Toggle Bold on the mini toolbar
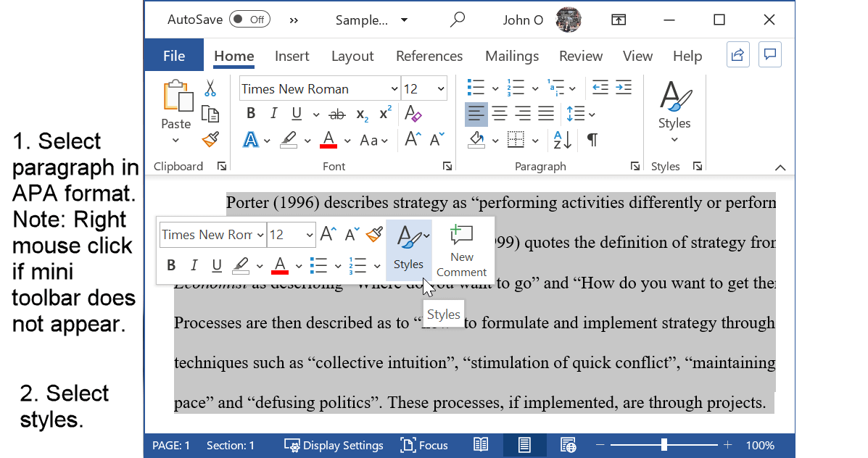Screen dimensions: 868x458 coord(171,265)
